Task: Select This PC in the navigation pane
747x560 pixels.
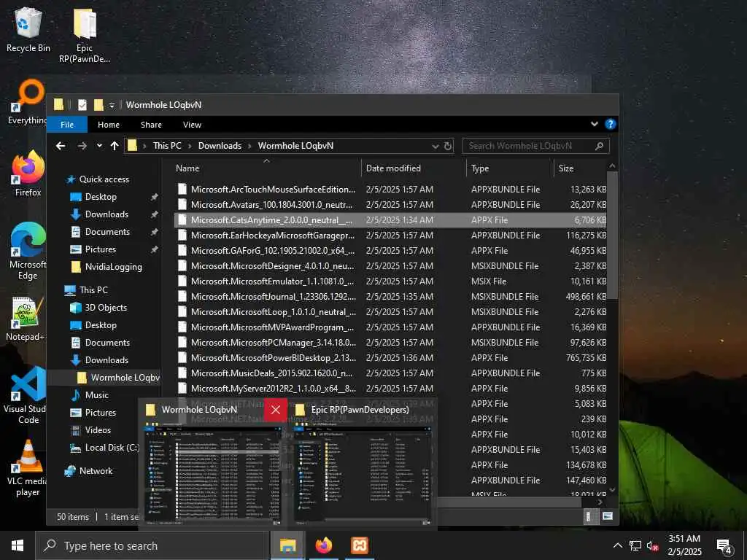Action: (x=93, y=289)
